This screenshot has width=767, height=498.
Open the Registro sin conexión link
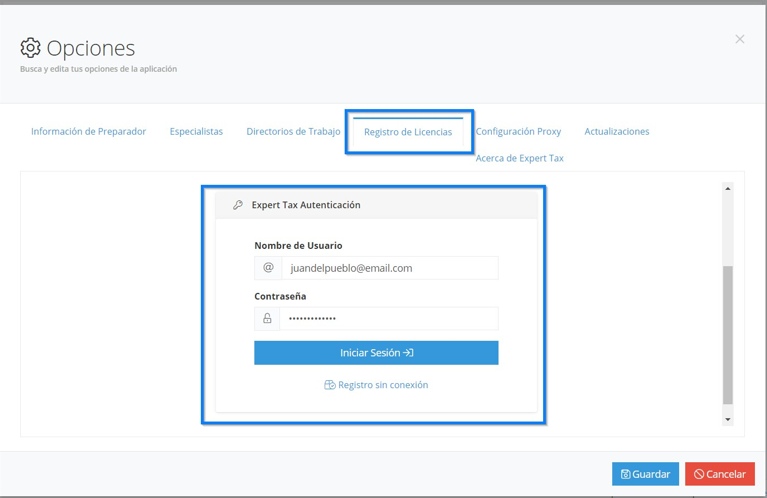(x=376, y=385)
